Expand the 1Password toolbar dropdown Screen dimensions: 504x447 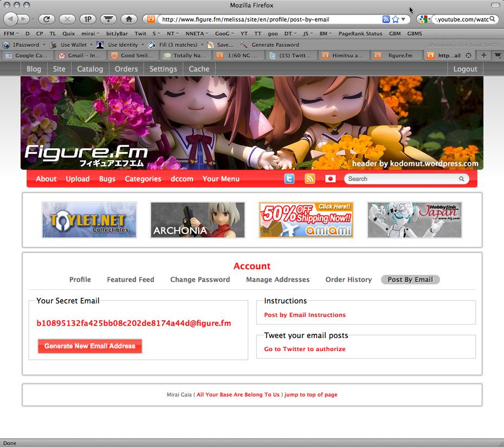44,44
